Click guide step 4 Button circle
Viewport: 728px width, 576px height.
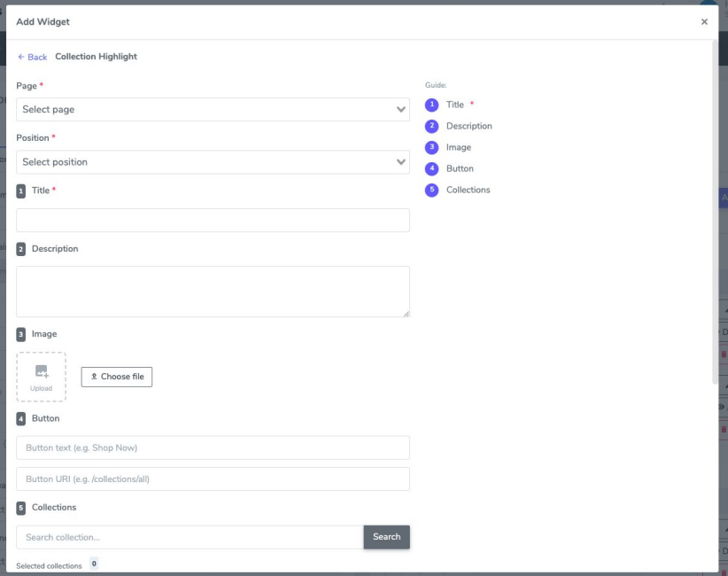pos(432,168)
